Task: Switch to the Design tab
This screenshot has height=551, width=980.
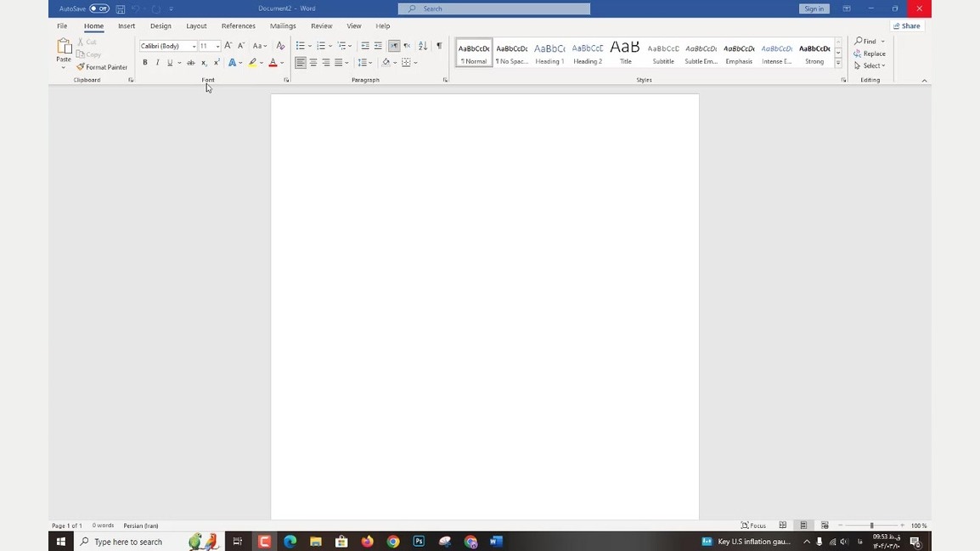Action: coord(161,26)
